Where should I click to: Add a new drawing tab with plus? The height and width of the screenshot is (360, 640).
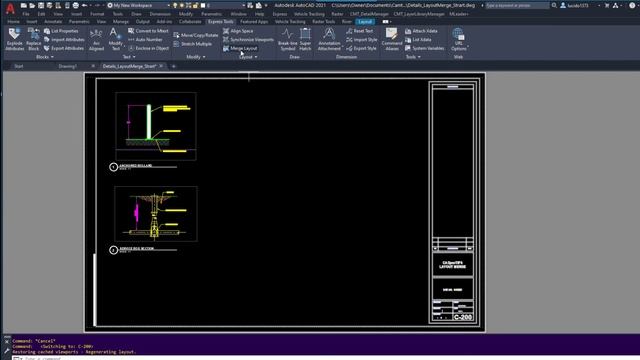tap(173, 66)
